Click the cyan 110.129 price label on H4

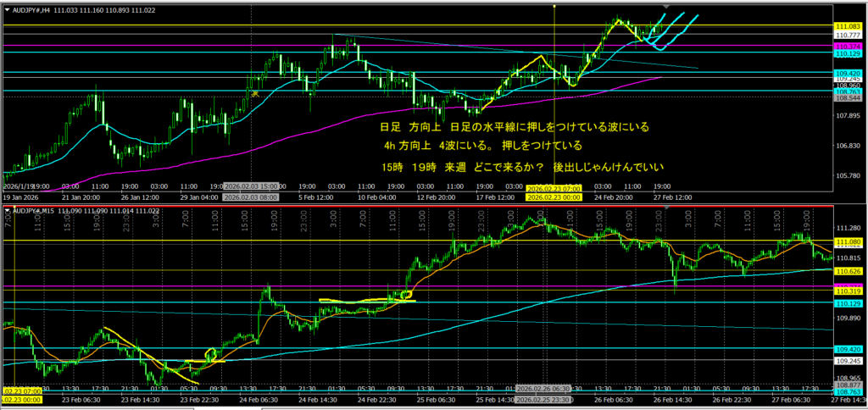849,53
